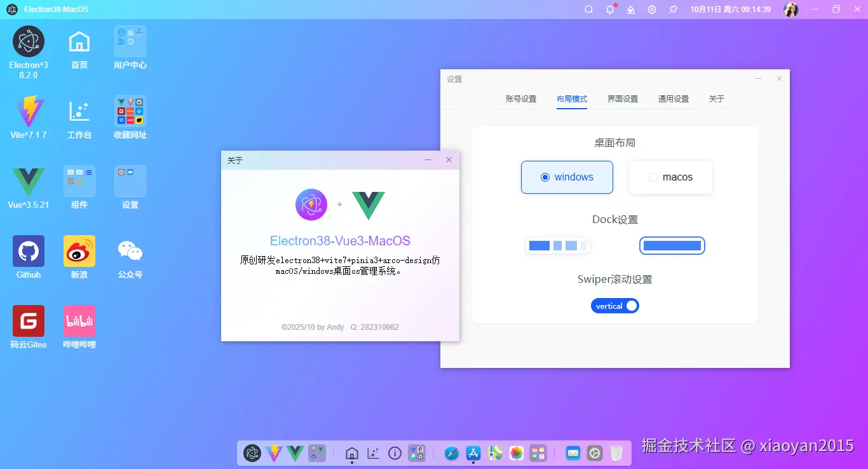Open the notification bell in the title bar

coord(609,9)
